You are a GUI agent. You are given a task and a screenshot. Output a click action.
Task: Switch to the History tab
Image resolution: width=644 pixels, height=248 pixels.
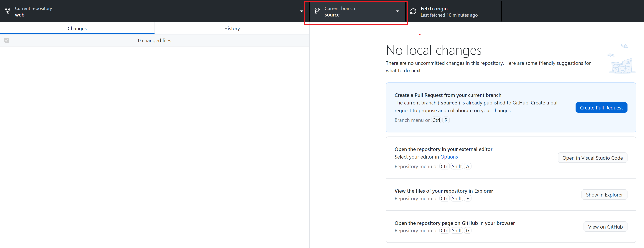(x=232, y=28)
